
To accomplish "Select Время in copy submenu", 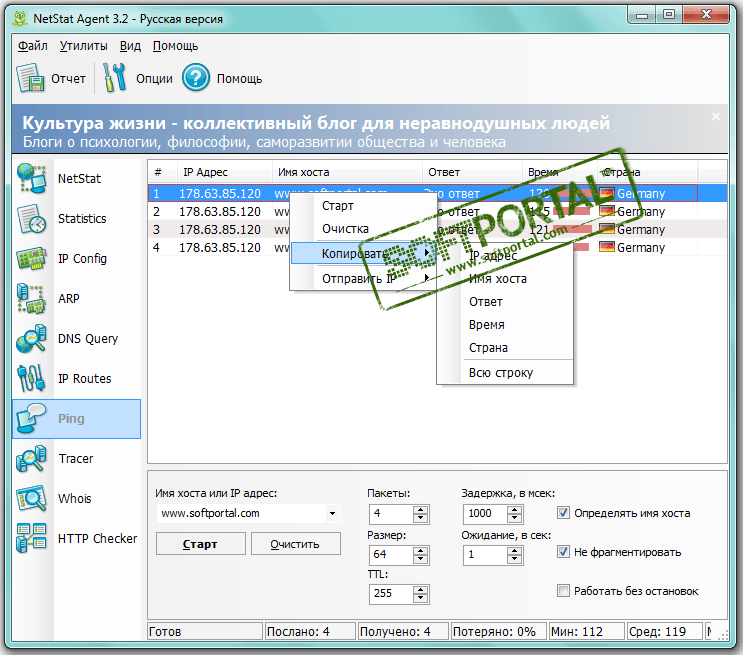I will (505, 325).
